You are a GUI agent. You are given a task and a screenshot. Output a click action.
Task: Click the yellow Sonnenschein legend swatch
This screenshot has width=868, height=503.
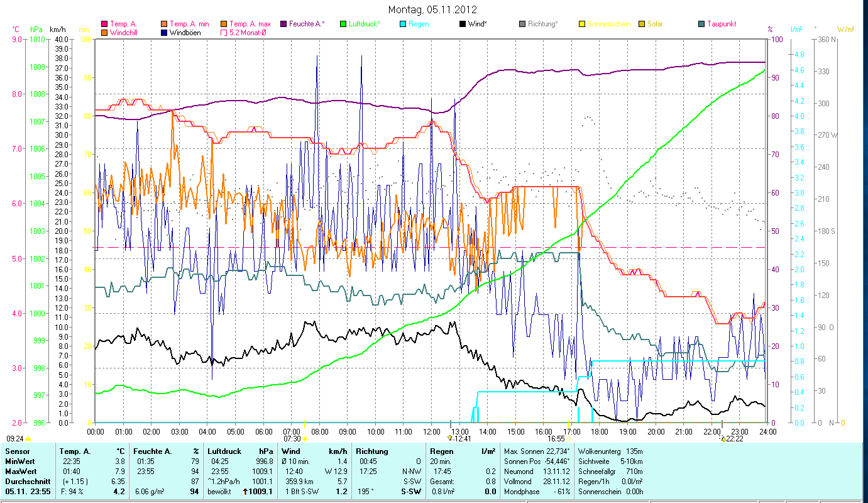583,24
